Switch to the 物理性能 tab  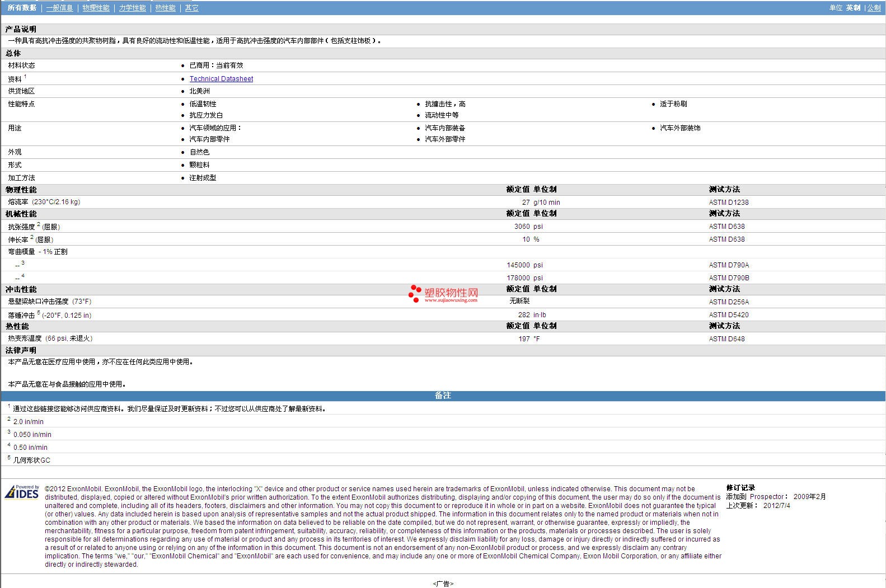tap(96, 8)
